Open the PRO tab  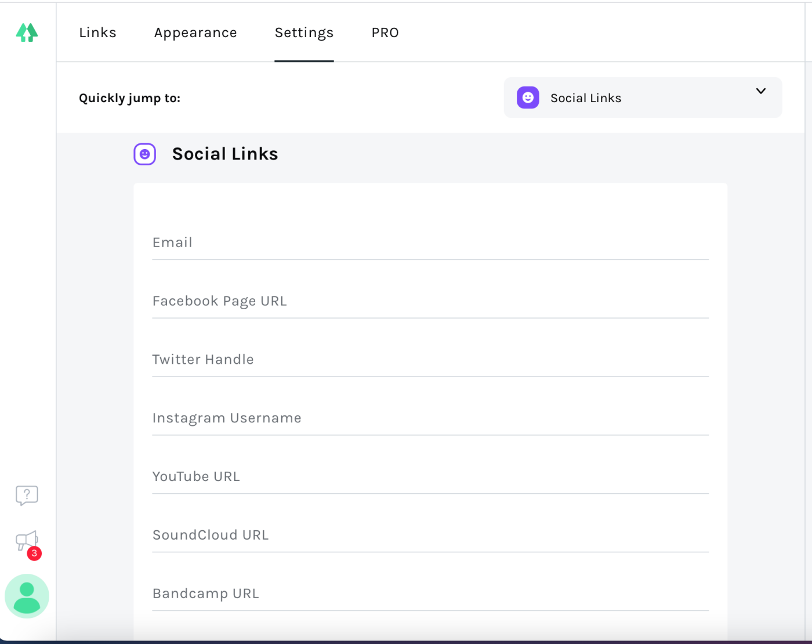pos(385,32)
